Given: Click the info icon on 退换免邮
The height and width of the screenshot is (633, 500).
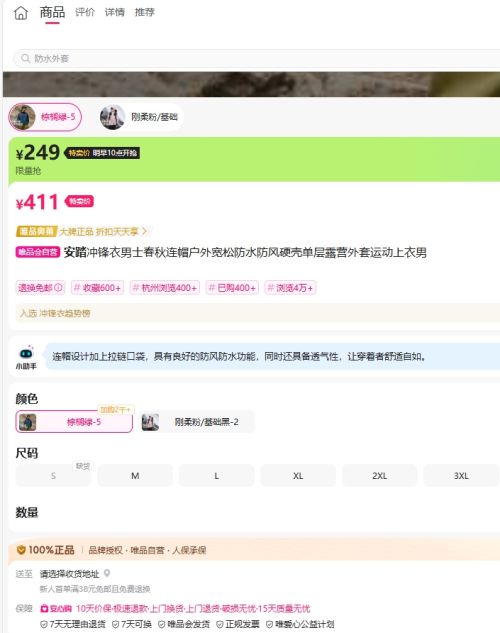Looking at the screenshot, I should (x=58, y=287).
